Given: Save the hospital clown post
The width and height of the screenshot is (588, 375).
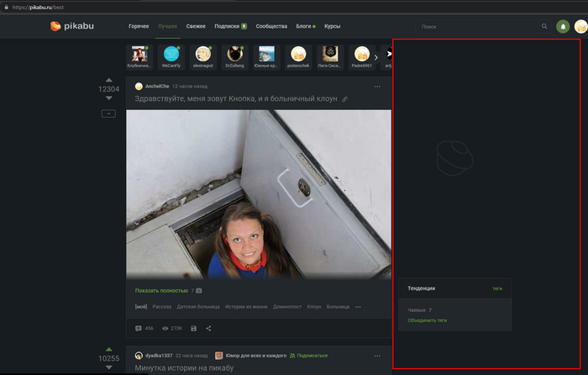Looking at the screenshot, I should tap(194, 328).
